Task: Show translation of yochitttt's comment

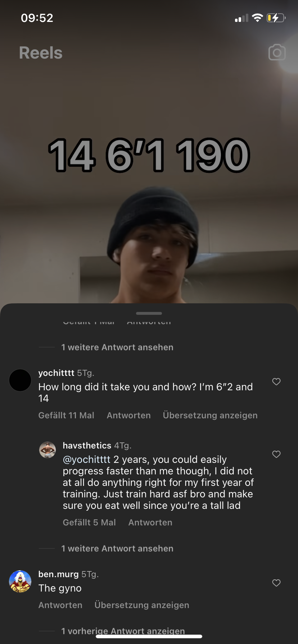Action: click(x=210, y=415)
